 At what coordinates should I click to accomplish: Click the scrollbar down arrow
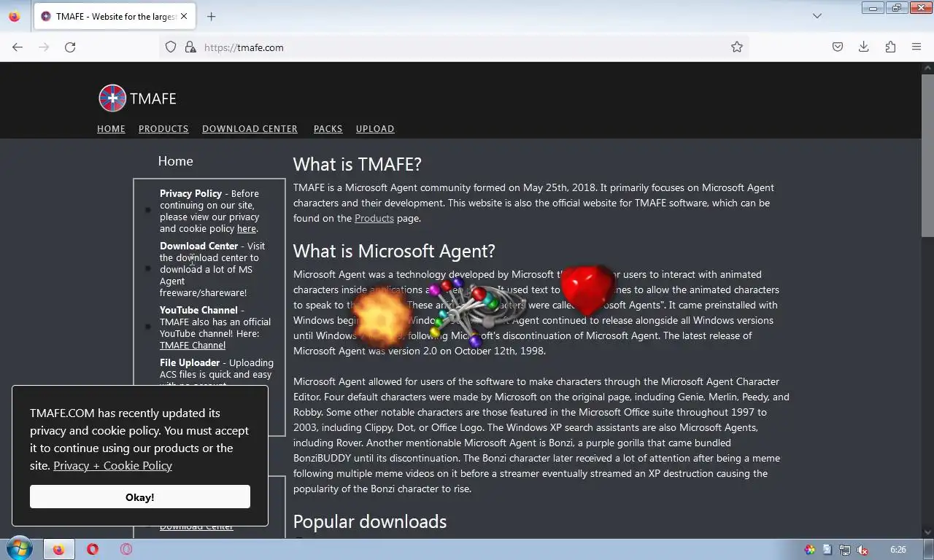pyautogui.click(x=927, y=532)
